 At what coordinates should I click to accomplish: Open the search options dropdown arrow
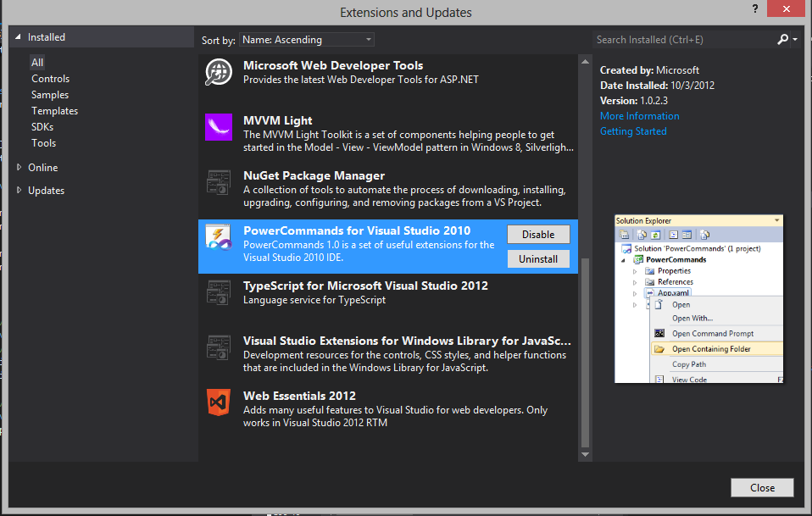(795, 39)
